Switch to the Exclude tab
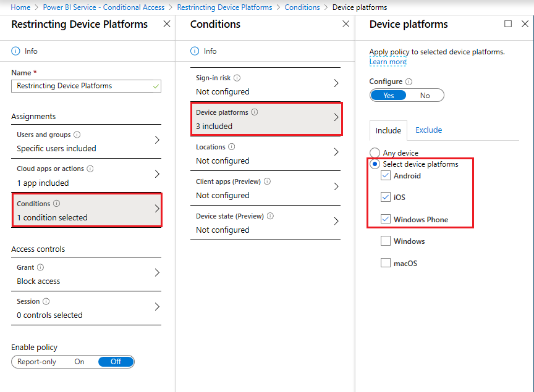The width and height of the screenshot is (534, 392). click(x=428, y=130)
